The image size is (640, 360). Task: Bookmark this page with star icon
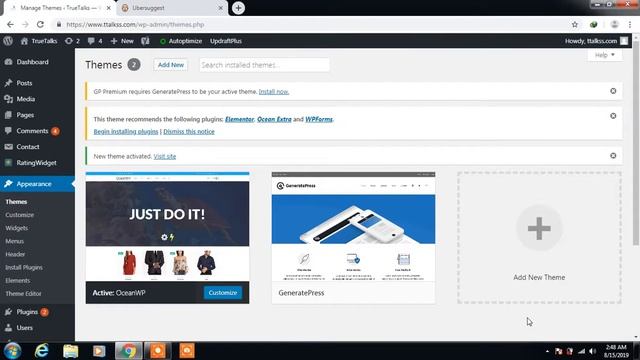(x=575, y=24)
